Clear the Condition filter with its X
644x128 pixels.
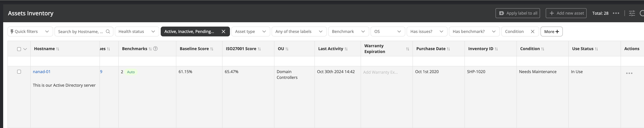pyautogui.click(x=532, y=31)
